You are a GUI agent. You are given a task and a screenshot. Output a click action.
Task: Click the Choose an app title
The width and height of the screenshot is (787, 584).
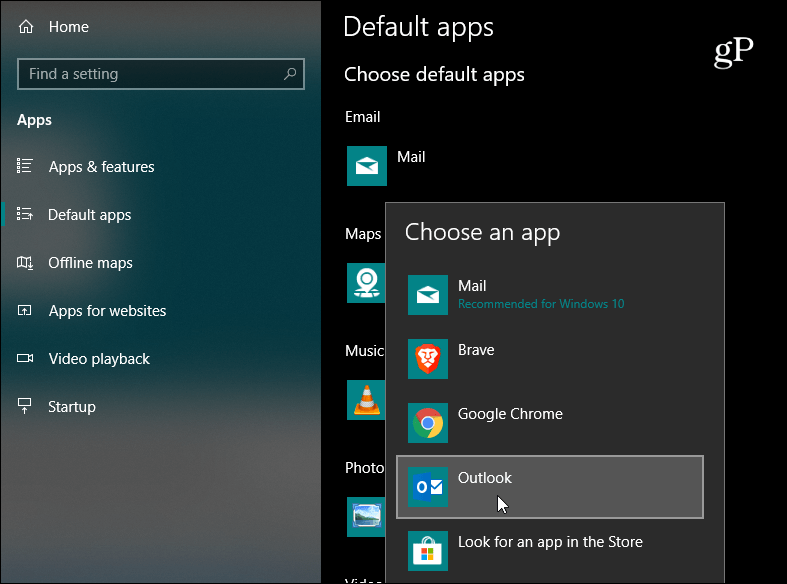(482, 233)
